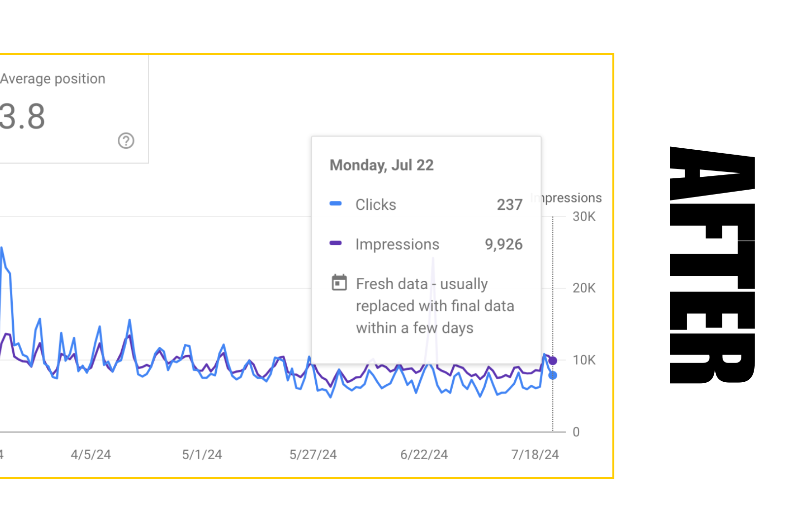Click the 20K impressions axis label
Image resolution: width=798 pixels, height=532 pixels.
pyautogui.click(x=584, y=288)
